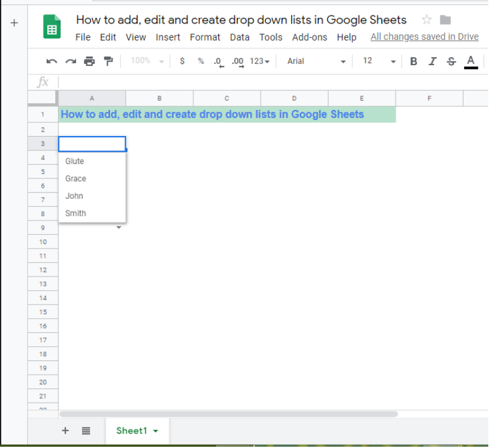The image size is (492, 448).
Task: Format as currency with dollar icon
Action: pos(182,61)
